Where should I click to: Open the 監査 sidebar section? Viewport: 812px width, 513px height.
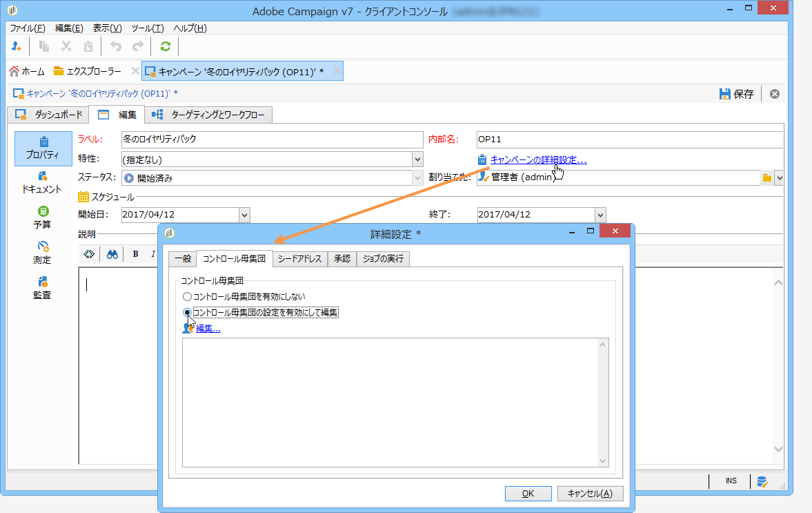click(x=43, y=288)
